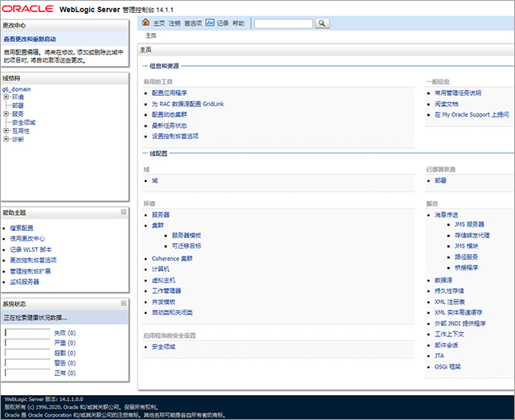
Task: Open 邮件会话 link
Action: pos(447,345)
